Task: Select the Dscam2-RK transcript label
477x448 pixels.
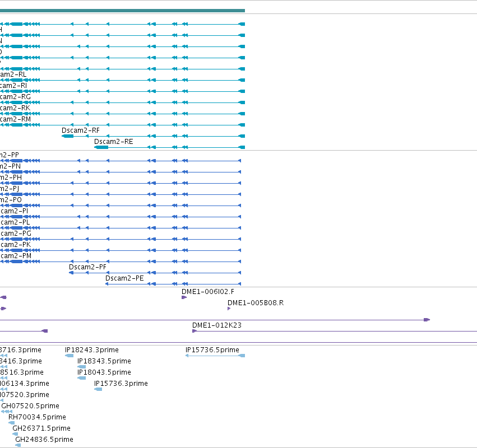Action: coord(15,108)
